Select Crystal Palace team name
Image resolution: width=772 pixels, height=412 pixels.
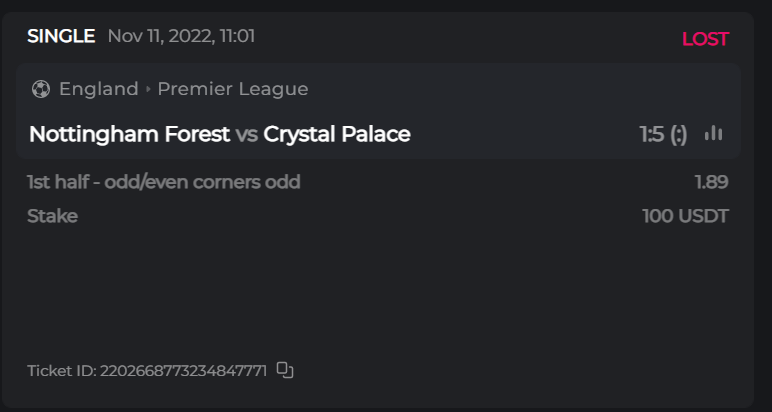coord(337,134)
